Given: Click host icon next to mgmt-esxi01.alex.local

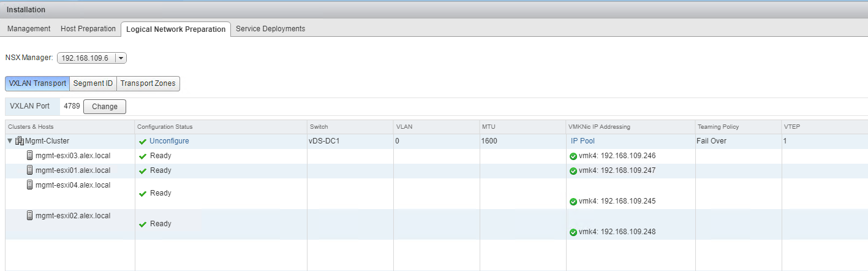Looking at the screenshot, I should pos(30,170).
